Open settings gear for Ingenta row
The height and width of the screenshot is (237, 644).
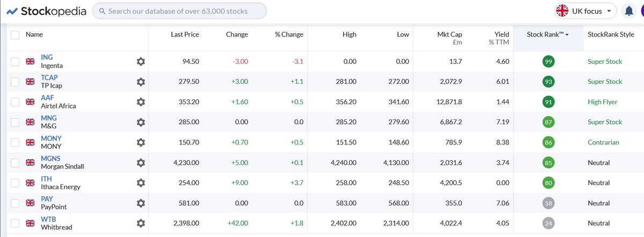(141, 62)
